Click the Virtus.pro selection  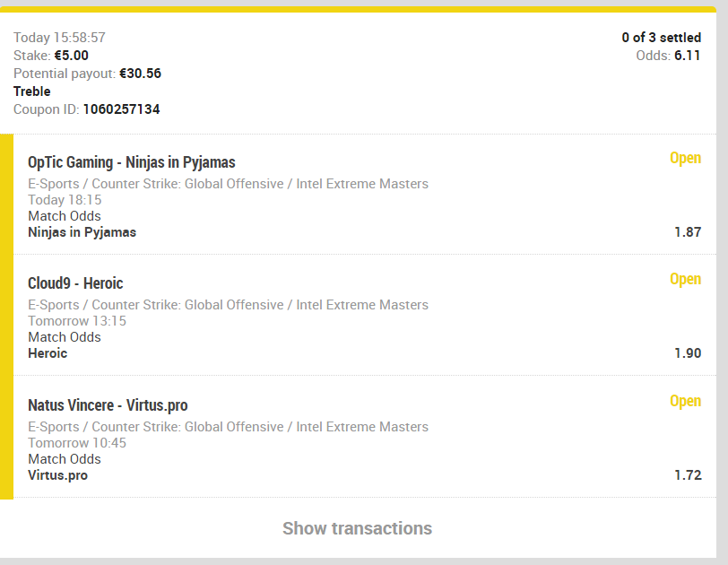pos(57,475)
